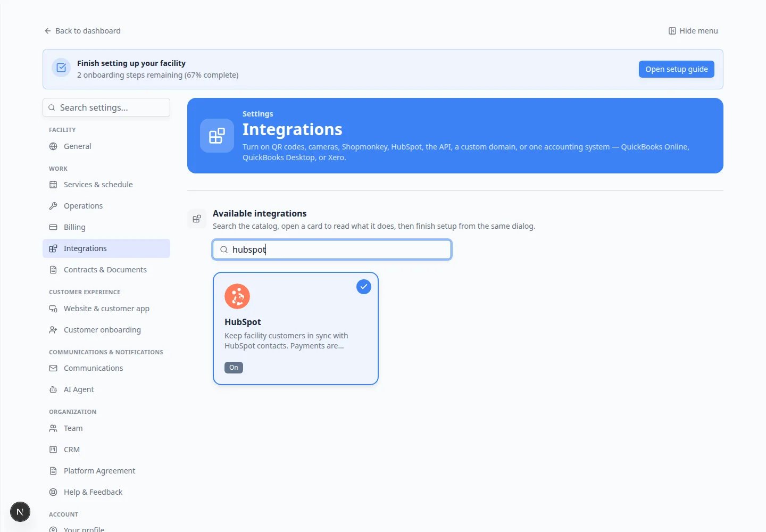
Task: Open the Platform Agreement page
Action: [x=106, y=471]
